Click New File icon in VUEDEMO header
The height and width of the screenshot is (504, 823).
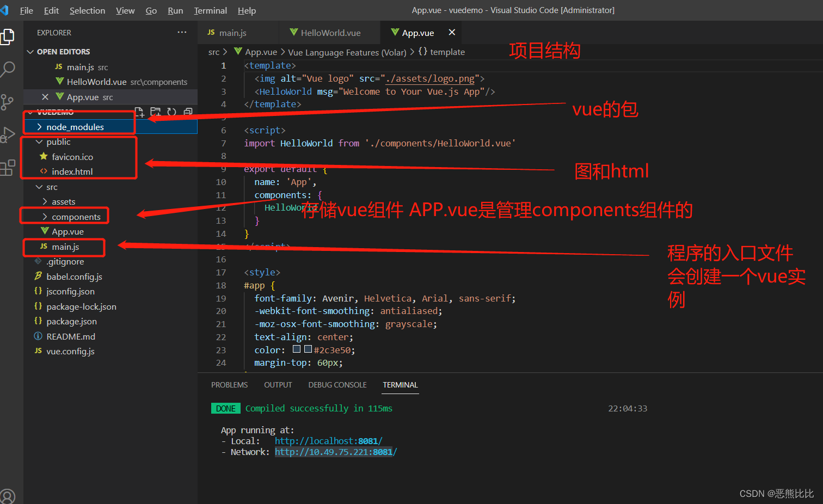click(139, 112)
